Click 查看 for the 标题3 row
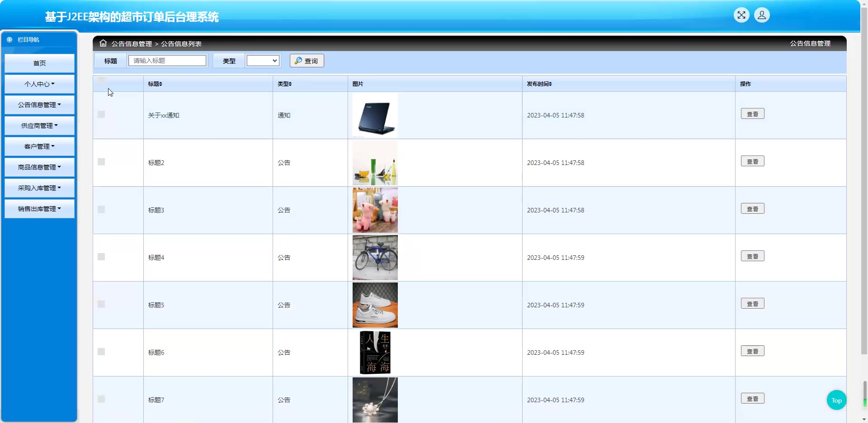This screenshot has height=423, width=868. 752,209
